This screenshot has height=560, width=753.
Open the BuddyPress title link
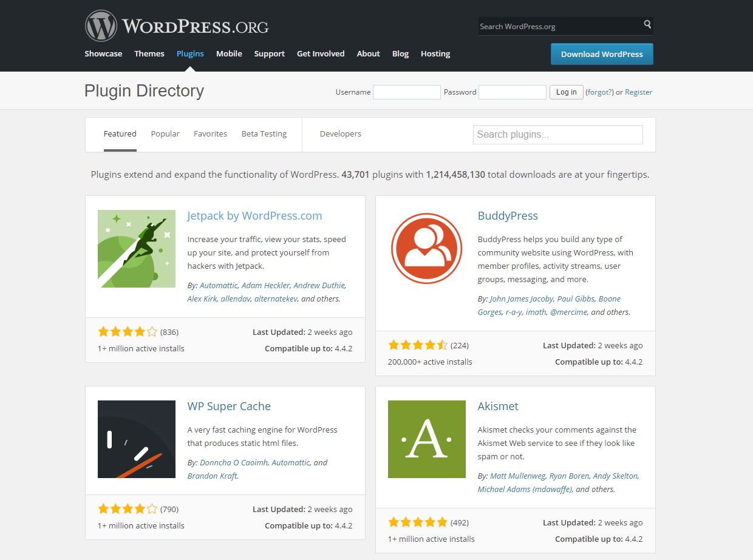pyautogui.click(x=508, y=216)
